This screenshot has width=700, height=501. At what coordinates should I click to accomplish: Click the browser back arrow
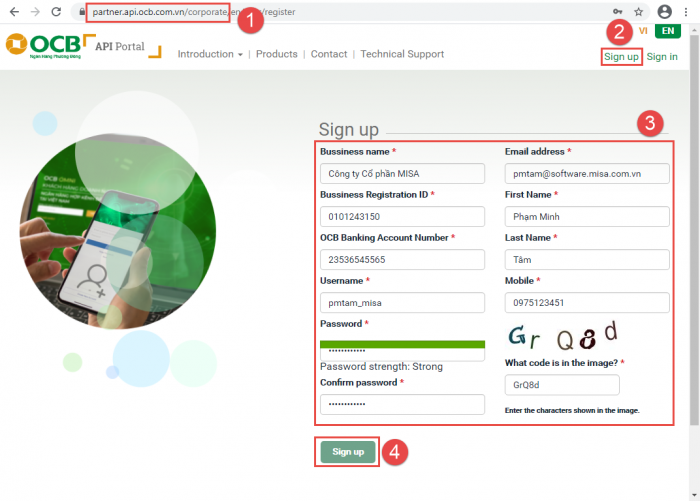click(x=14, y=12)
